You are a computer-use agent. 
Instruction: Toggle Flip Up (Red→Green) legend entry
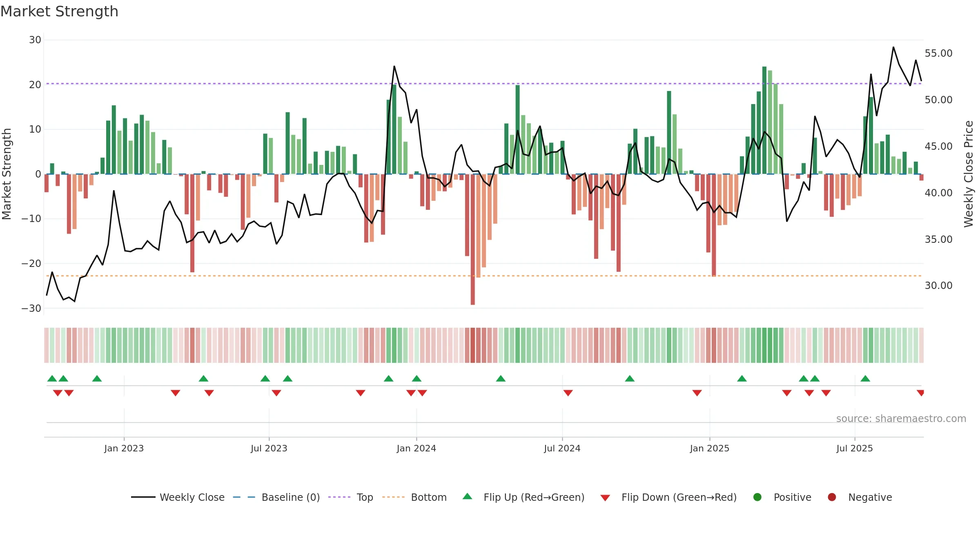pos(523,497)
